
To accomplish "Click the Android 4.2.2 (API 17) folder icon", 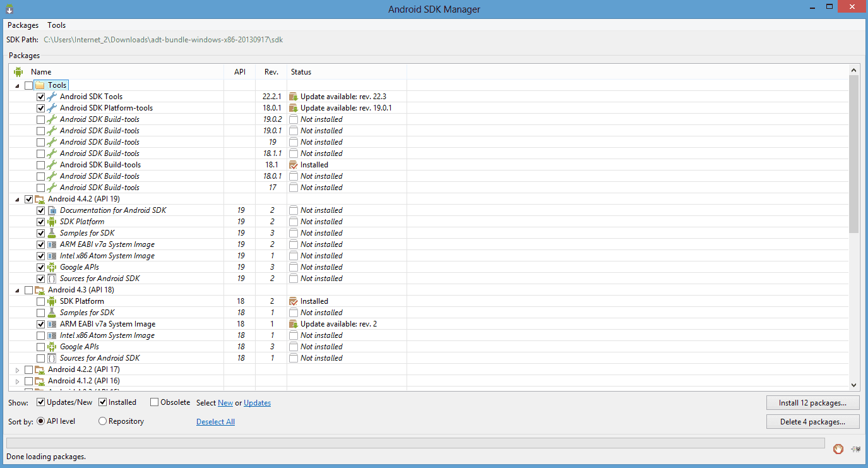I will (40, 369).
